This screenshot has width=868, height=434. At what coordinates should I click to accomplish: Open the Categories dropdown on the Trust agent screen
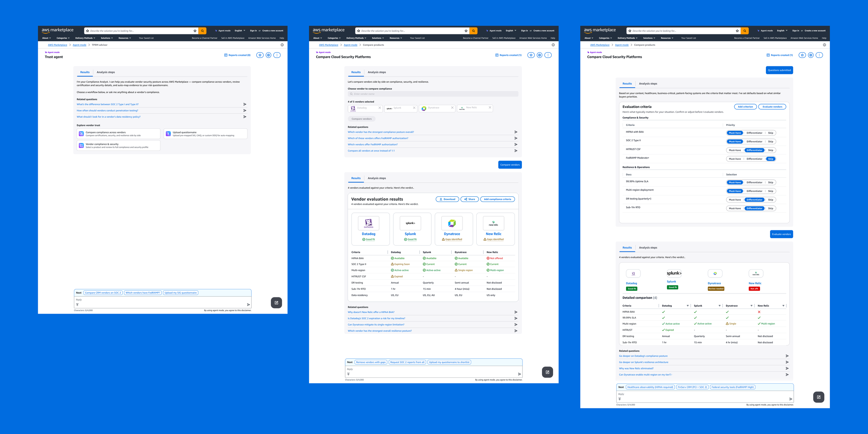tap(63, 38)
